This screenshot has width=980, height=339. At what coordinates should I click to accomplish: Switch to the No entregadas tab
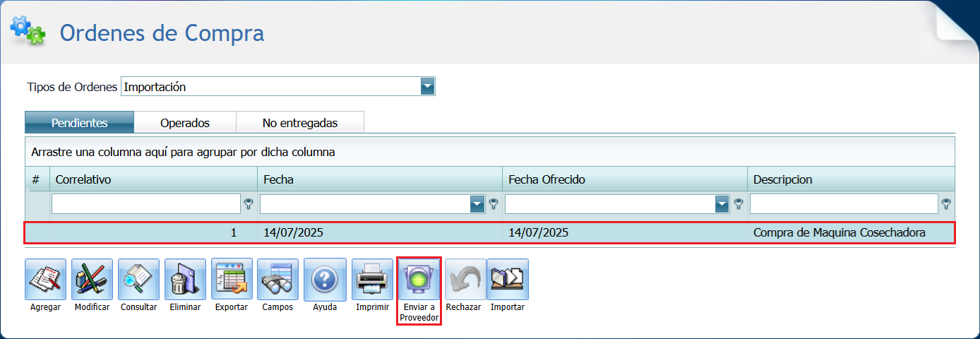pos(300,122)
